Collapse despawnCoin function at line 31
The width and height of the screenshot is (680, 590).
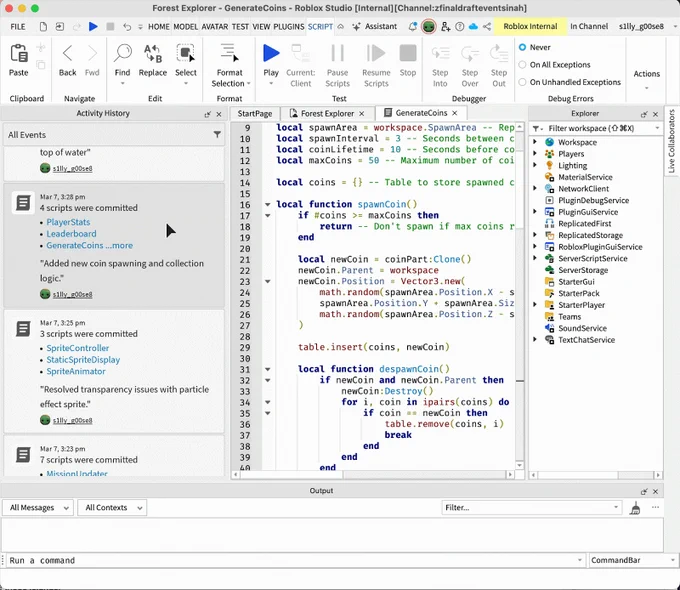click(x=268, y=369)
